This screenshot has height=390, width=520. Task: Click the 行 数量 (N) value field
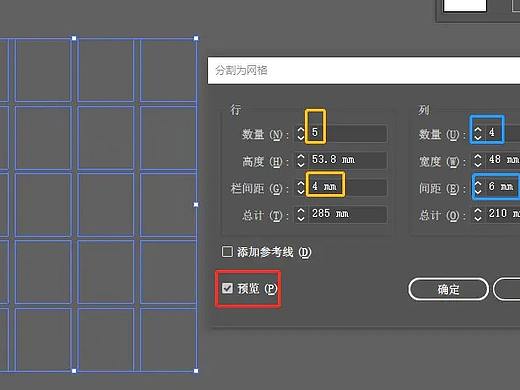click(x=348, y=134)
